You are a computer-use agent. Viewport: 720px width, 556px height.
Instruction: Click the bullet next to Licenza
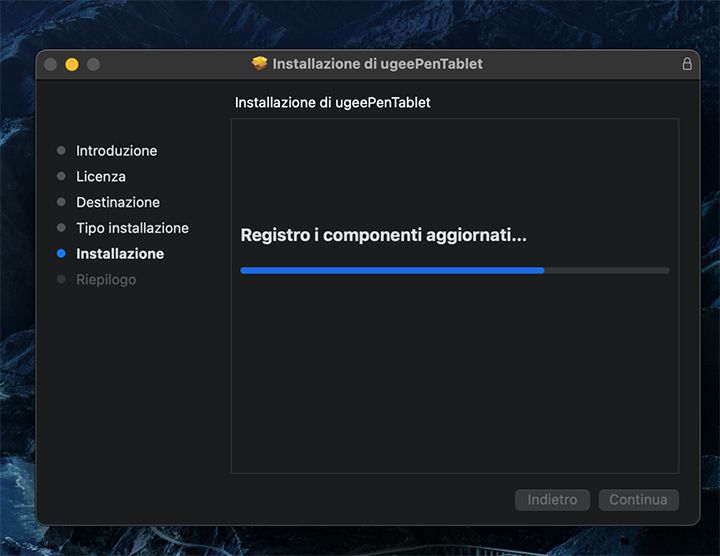pos(61,177)
